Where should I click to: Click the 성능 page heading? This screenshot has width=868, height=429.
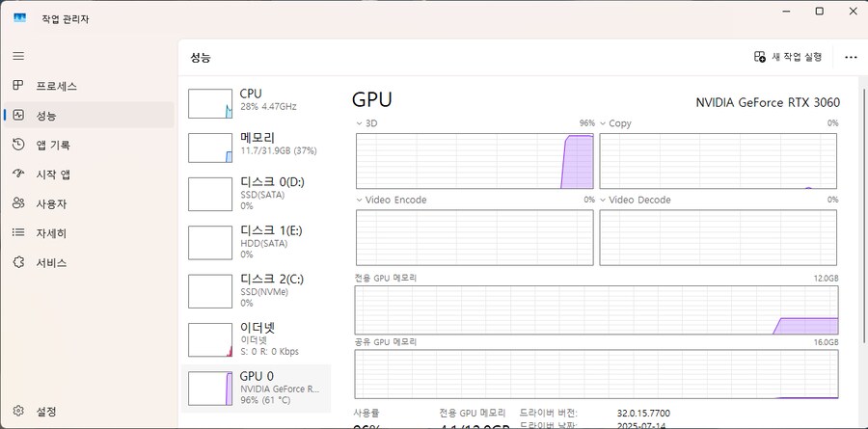point(201,58)
